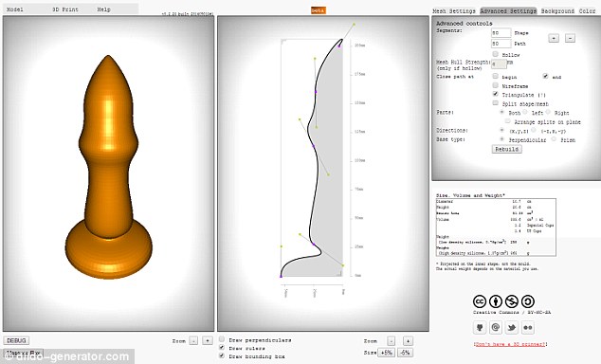Open the Model menu
This screenshot has width=601, height=364.
point(15,9)
